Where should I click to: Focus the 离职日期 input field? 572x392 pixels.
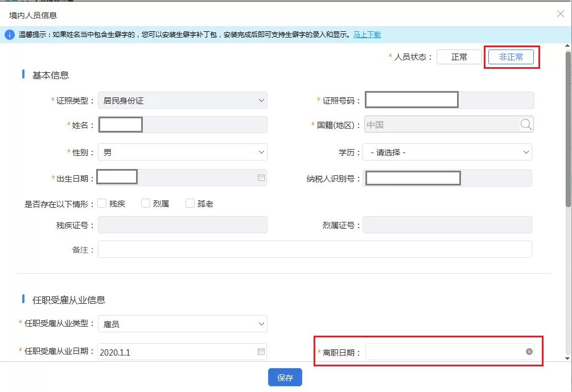(444, 352)
